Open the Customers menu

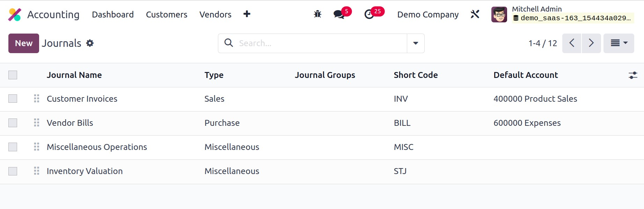click(167, 15)
